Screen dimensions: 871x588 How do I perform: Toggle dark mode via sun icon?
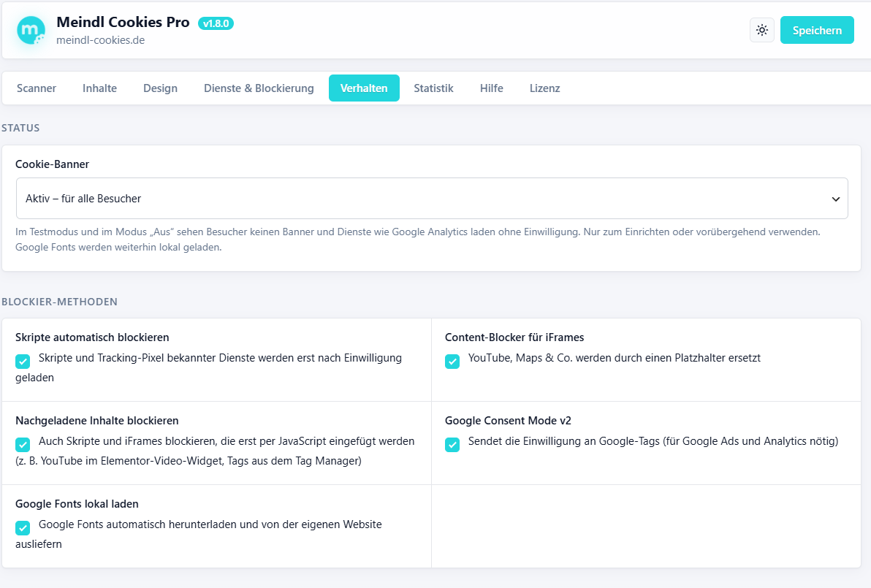click(x=762, y=30)
